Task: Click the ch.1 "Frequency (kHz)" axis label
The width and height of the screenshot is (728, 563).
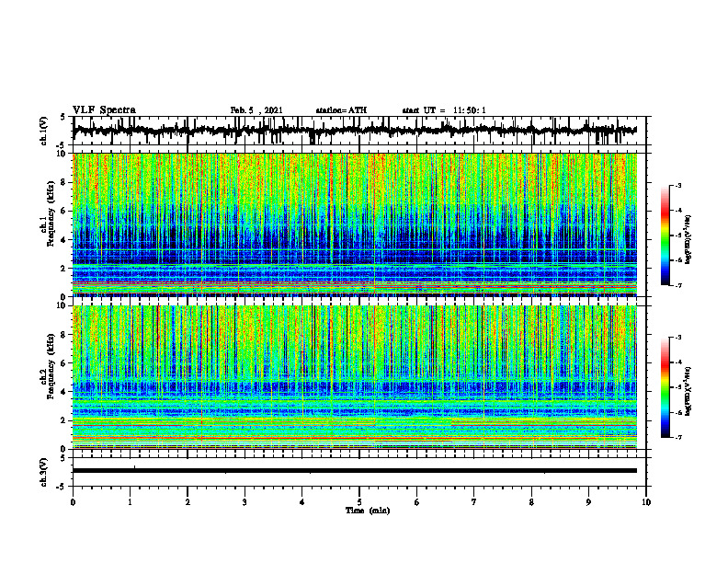Action: click(51, 212)
